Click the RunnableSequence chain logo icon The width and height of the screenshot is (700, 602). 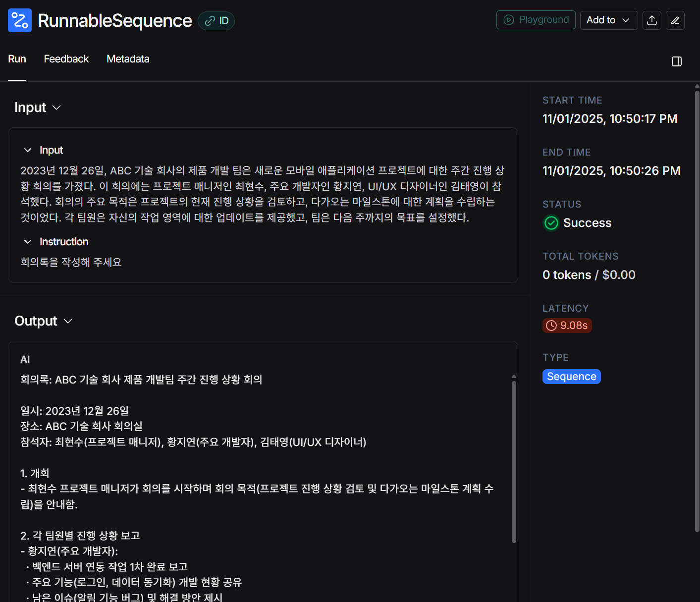coord(20,20)
